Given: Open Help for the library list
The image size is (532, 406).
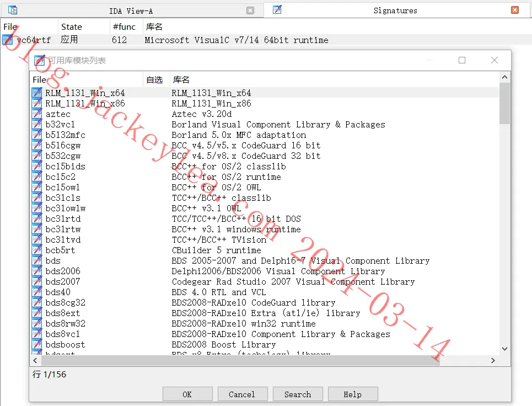Looking at the screenshot, I should pyautogui.click(x=353, y=394).
